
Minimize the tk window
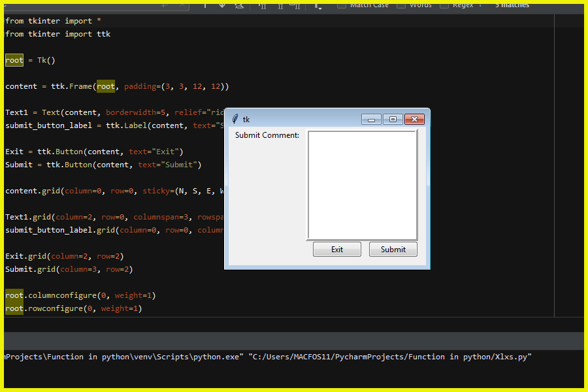[371, 120]
